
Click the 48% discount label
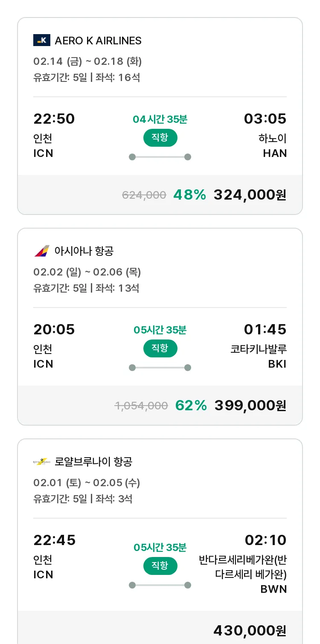point(189,195)
